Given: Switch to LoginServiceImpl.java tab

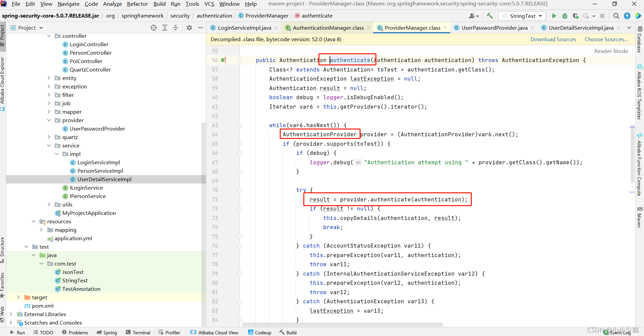Looking at the screenshot, I should pos(244,28).
